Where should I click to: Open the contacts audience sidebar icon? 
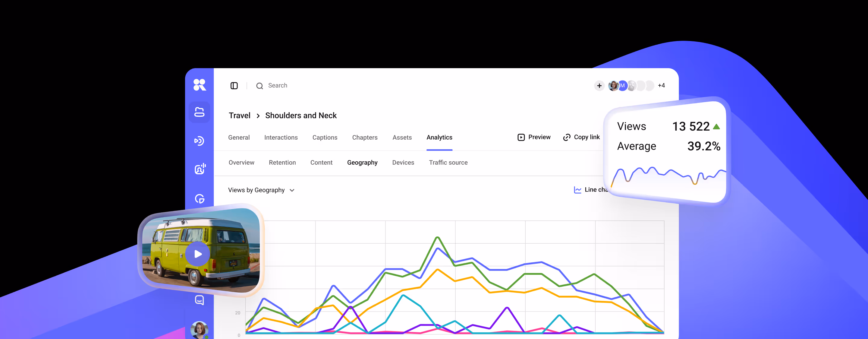tap(200, 169)
